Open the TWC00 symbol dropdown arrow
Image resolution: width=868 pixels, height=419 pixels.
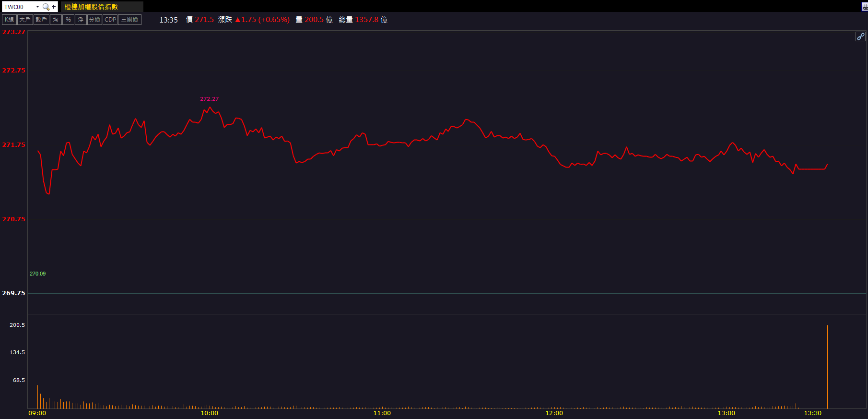pos(37,7)
